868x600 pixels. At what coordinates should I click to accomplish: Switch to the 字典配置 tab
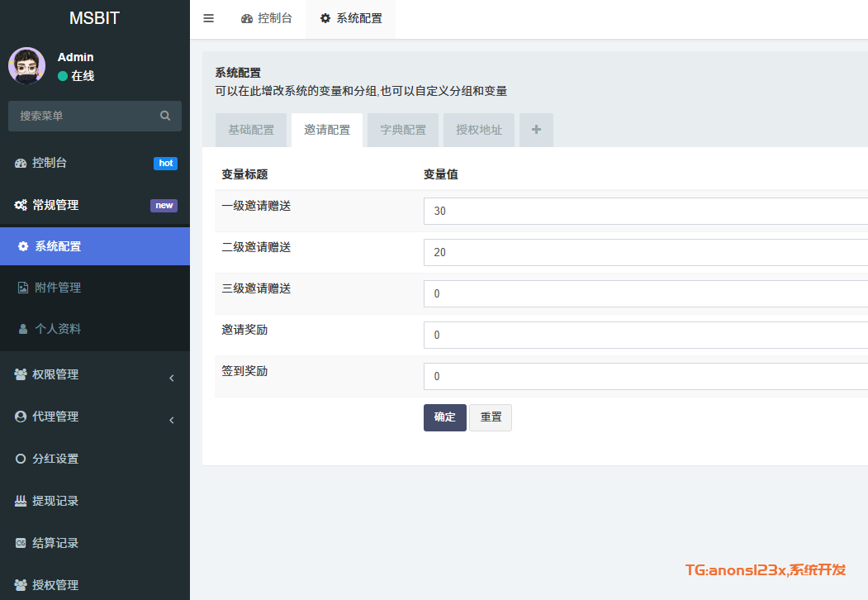coord(403,130)
